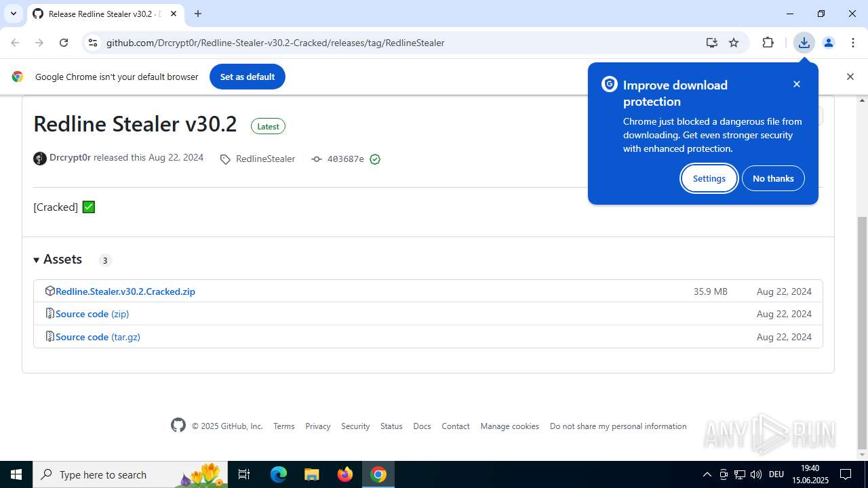
Task: Click Do not share my personal information
Action: tap(618, 426)
